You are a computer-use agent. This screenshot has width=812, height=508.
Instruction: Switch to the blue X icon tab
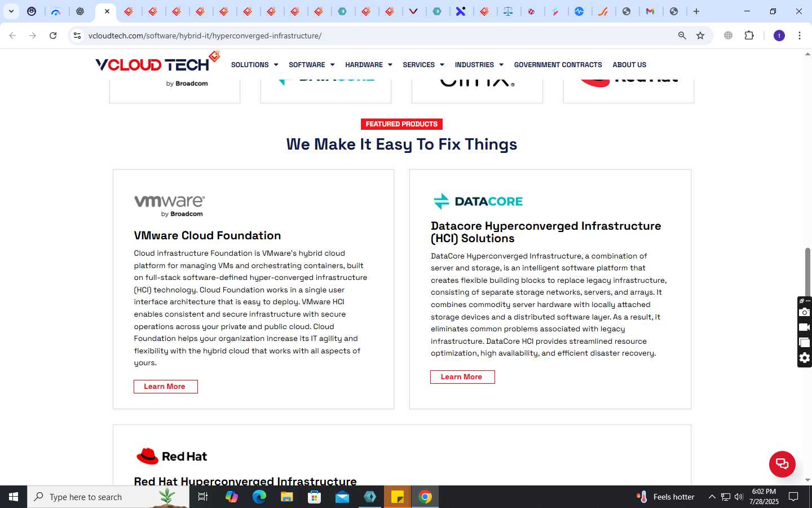(x=461, y=11)
